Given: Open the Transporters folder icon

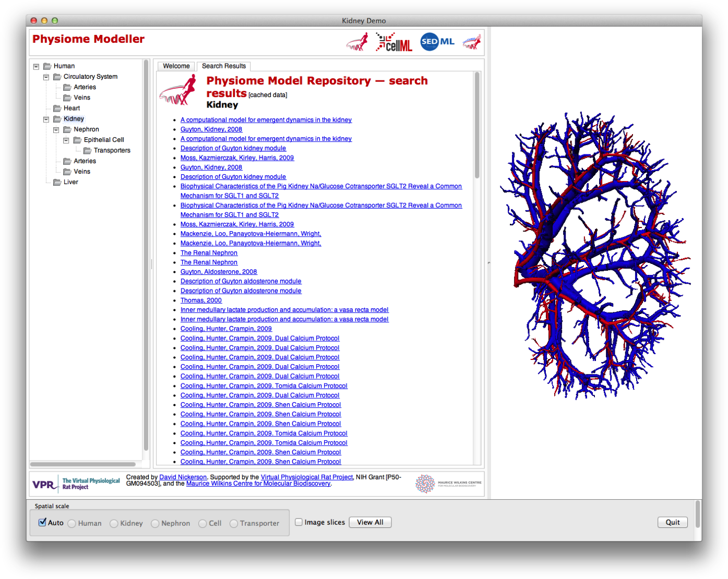Looking at the screenshot, I should 87,150.
